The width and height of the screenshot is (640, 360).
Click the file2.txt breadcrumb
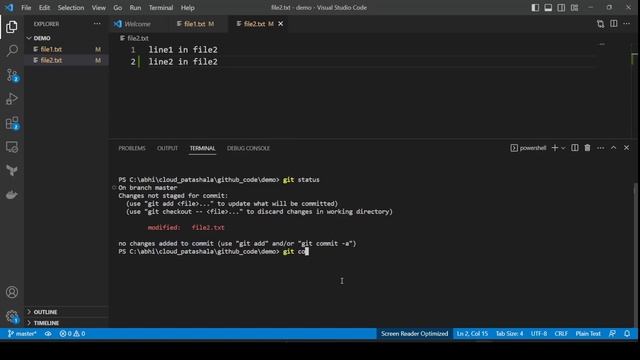(x=134, y=38)
